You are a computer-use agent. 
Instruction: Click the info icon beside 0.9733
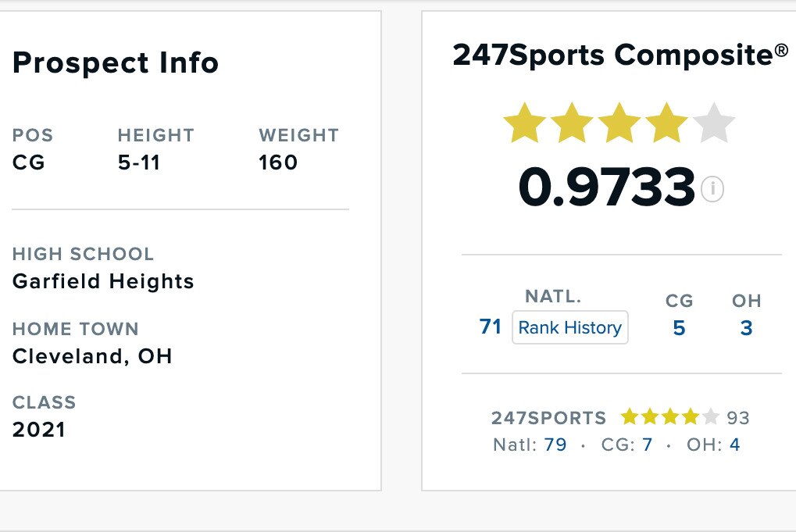coord(712,189)
